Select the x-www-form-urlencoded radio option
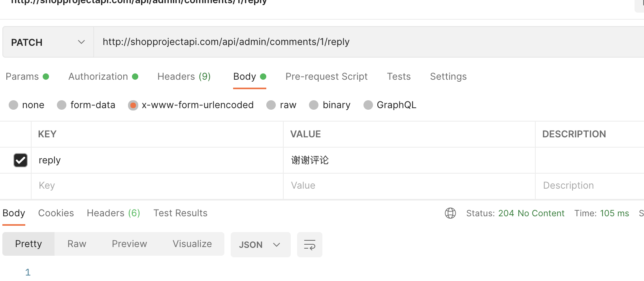 pyautogui.click(x=191, y=105)
